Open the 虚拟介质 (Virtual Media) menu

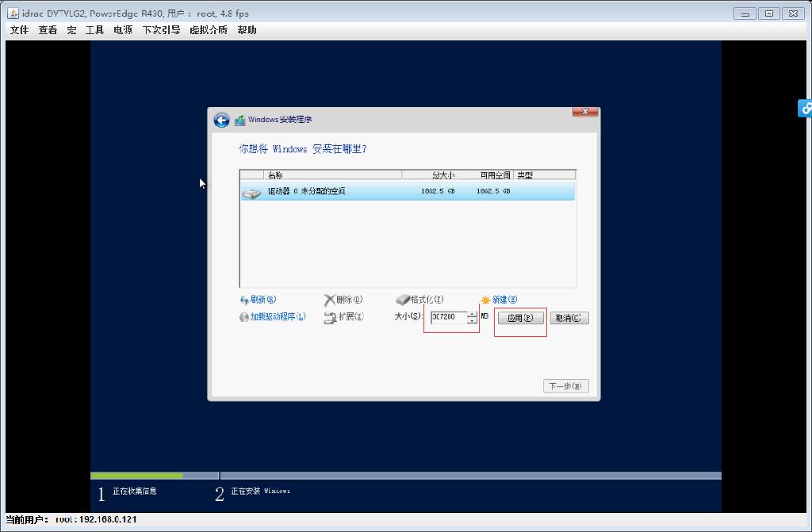pos(209,29)
